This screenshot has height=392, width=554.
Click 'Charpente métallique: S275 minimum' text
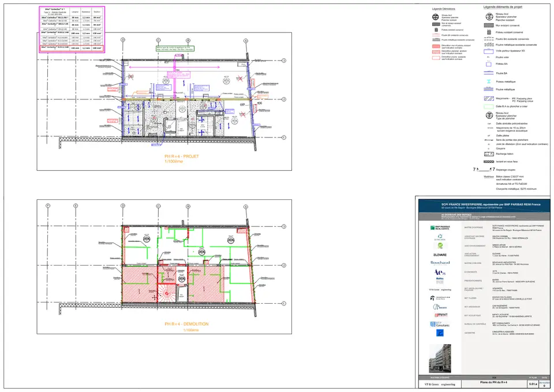pyautogui.click(x=516, y=189)
